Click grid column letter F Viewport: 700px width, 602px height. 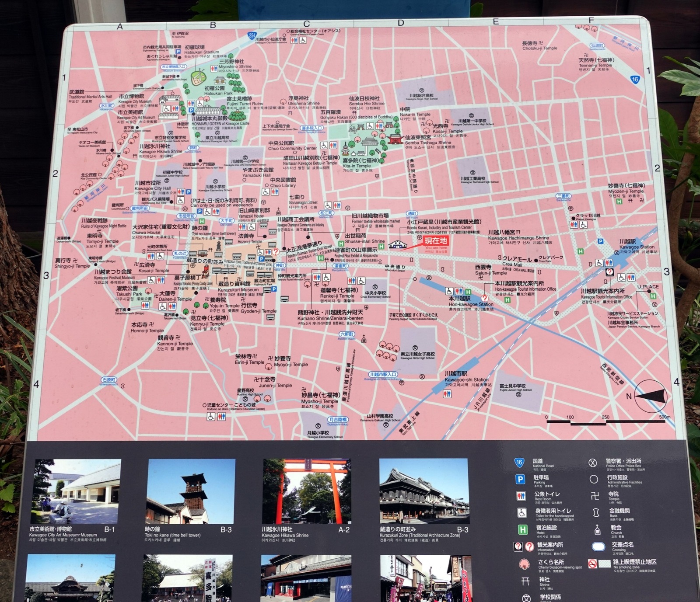[x=591, y=20]
